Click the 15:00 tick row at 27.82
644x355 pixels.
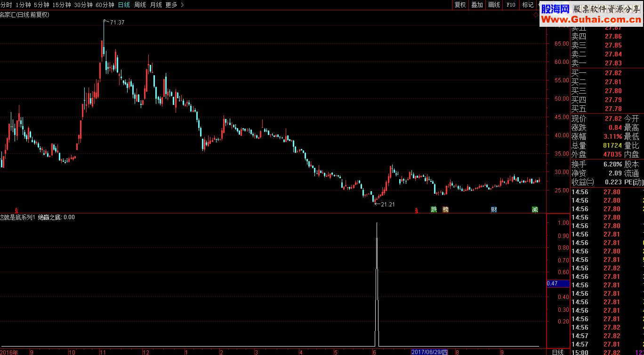tap(607, 352)
